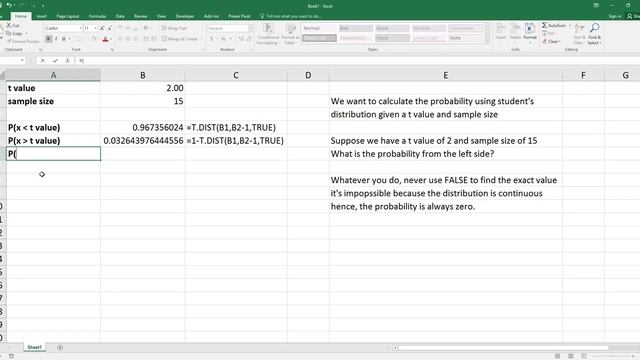Click the Format Painter tool
Screen dimensions: 640x360
[23, 41]
